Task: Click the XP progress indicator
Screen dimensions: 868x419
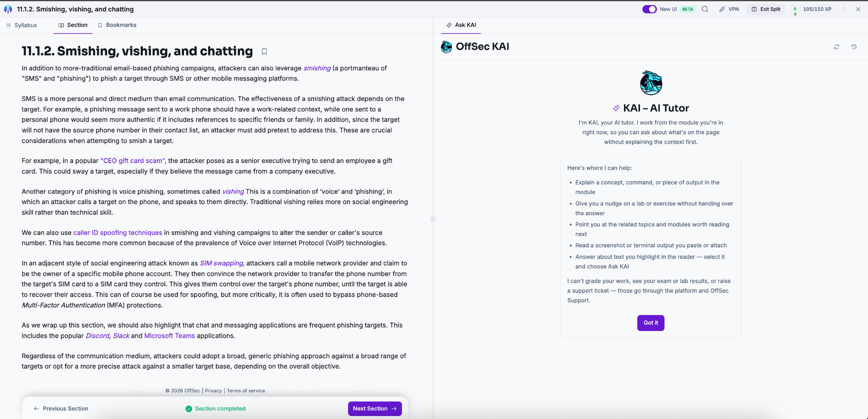Action: [812, 9]
